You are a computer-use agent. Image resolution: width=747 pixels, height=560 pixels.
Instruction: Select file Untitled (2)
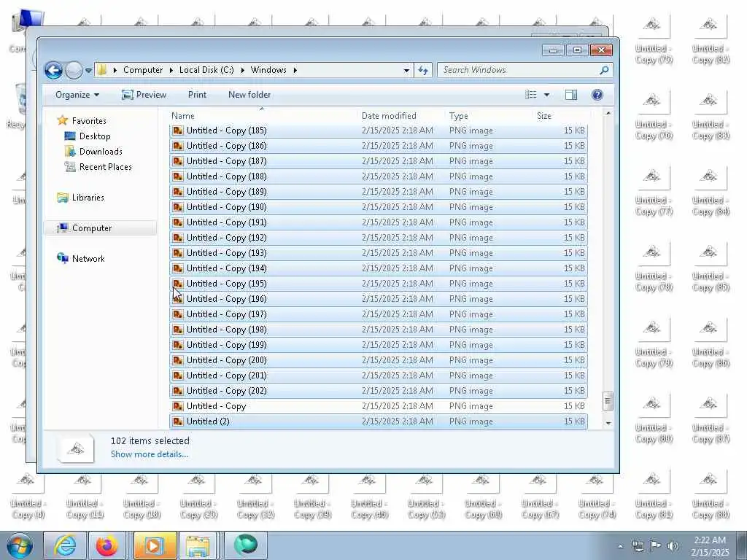coord(379,421)
